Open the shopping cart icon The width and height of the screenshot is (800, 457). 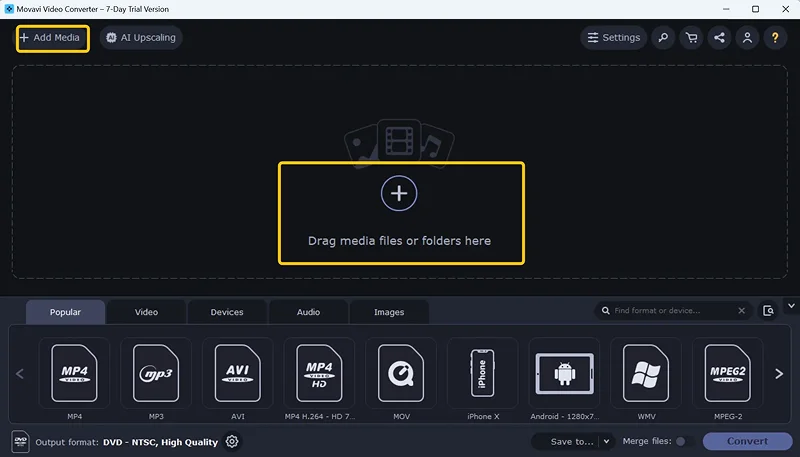click(x=691, y=38)
